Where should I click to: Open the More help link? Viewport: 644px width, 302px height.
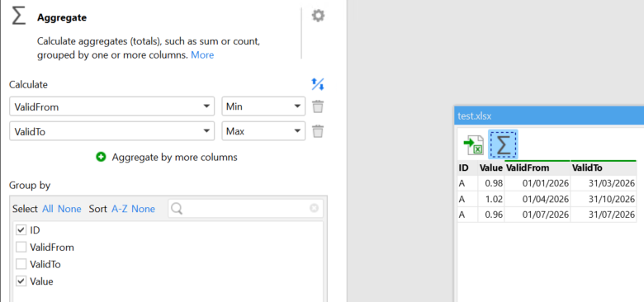point(202,55)
